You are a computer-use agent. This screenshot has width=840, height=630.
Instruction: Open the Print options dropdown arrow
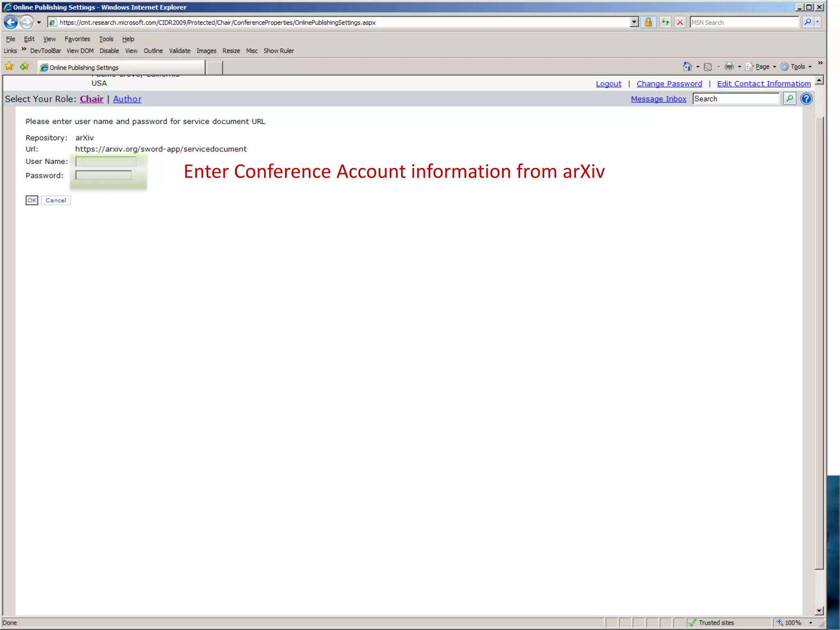tap(740, 67)
